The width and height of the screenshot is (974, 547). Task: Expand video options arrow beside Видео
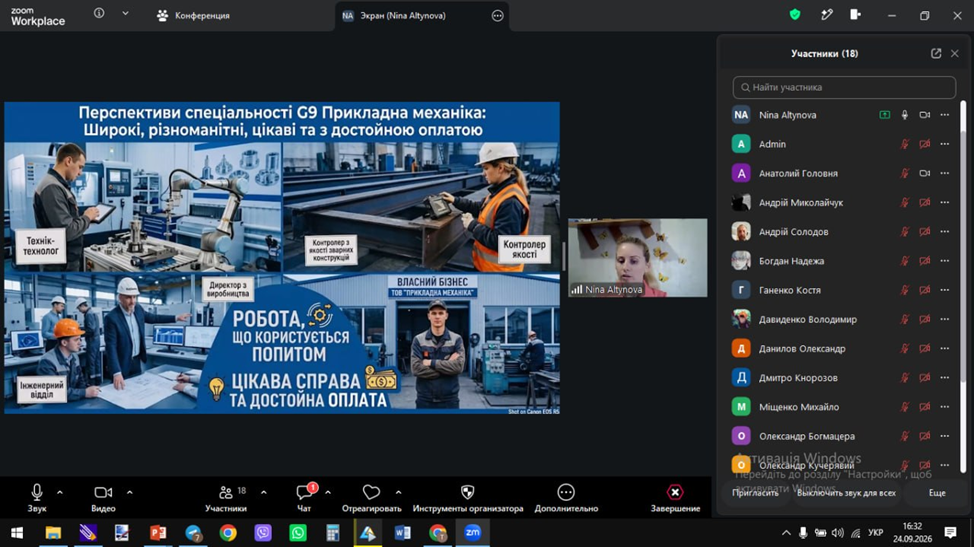tap(130, 492)
